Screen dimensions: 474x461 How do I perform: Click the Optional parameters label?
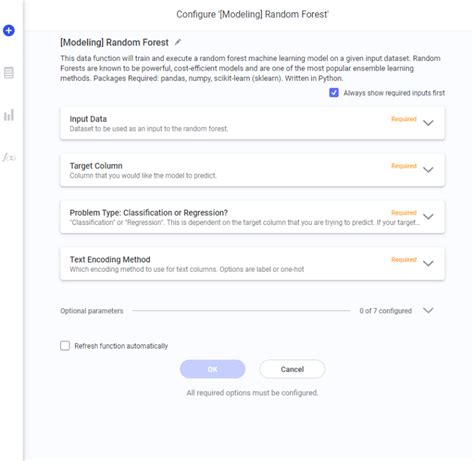coord(92,311)
